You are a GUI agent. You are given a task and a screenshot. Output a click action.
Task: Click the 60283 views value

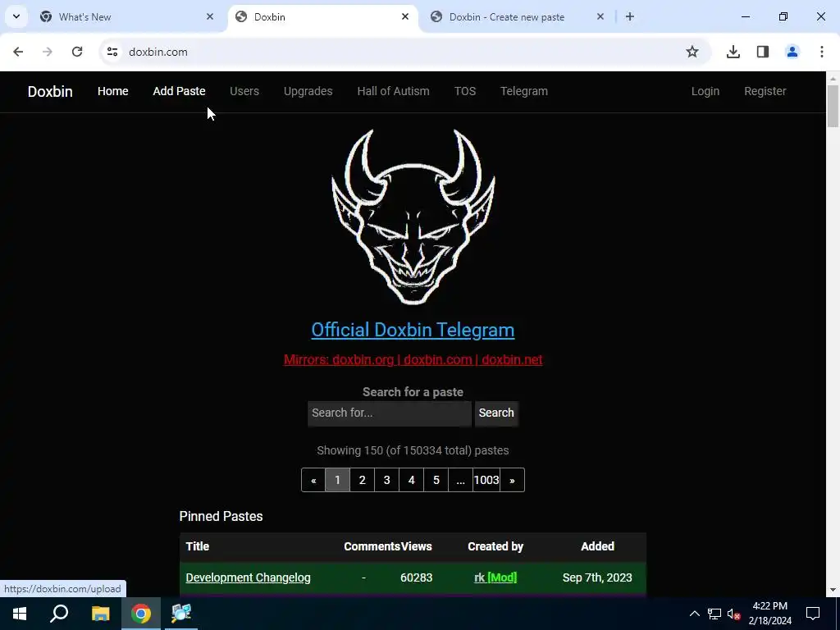click(416, 577)
